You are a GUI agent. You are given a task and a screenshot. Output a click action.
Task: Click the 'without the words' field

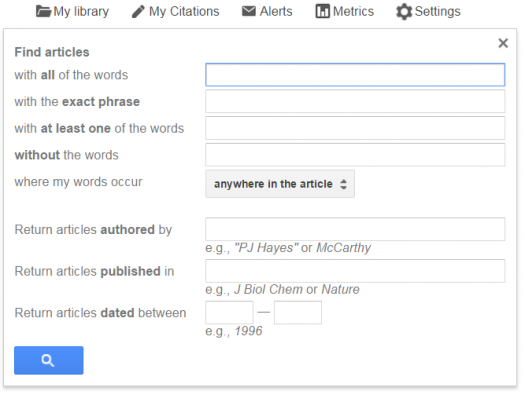point(355,155)
